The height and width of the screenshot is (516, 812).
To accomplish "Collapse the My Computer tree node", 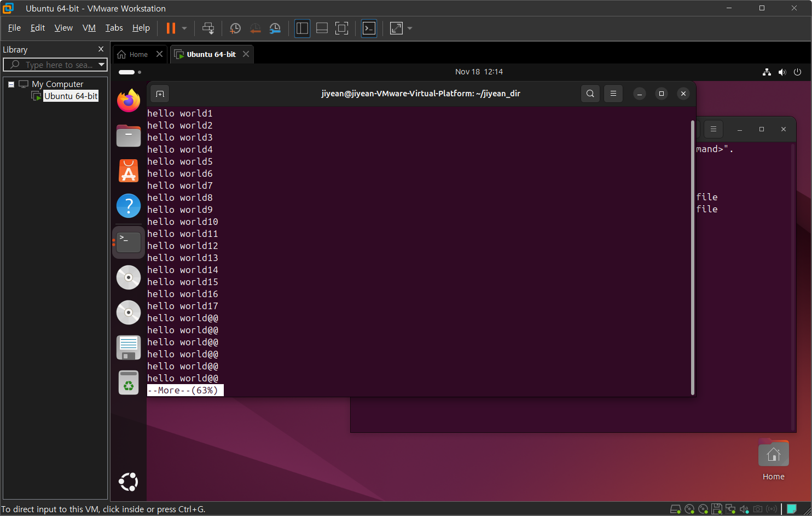I will (11, 84).
